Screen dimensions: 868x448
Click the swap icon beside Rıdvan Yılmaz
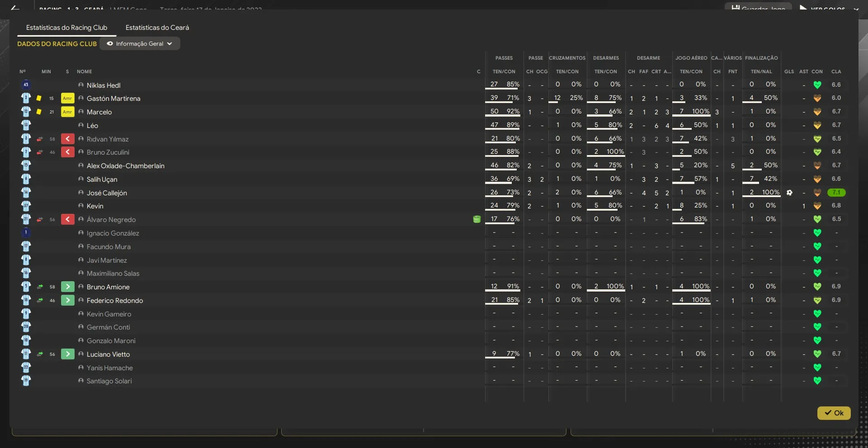coord(40,139)
